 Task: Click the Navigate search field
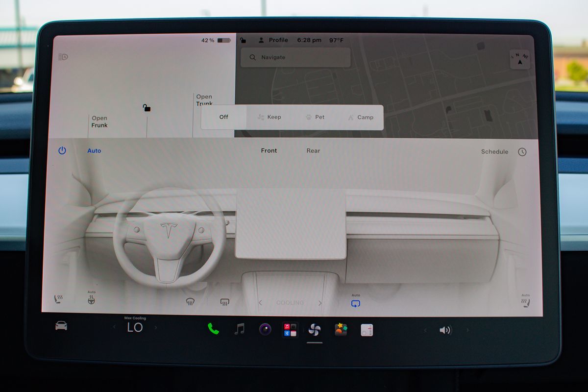coord(295,57)
